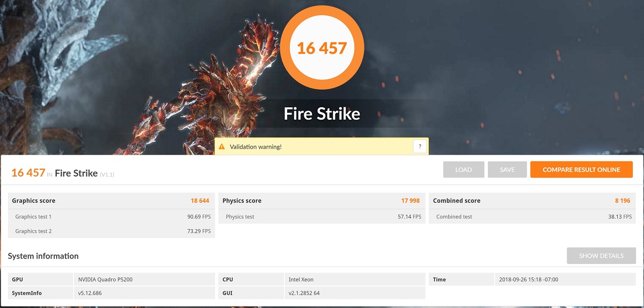Screen dimensions: 644x308
Task: Expand system info with Show Details
Action: coord(601,256)
